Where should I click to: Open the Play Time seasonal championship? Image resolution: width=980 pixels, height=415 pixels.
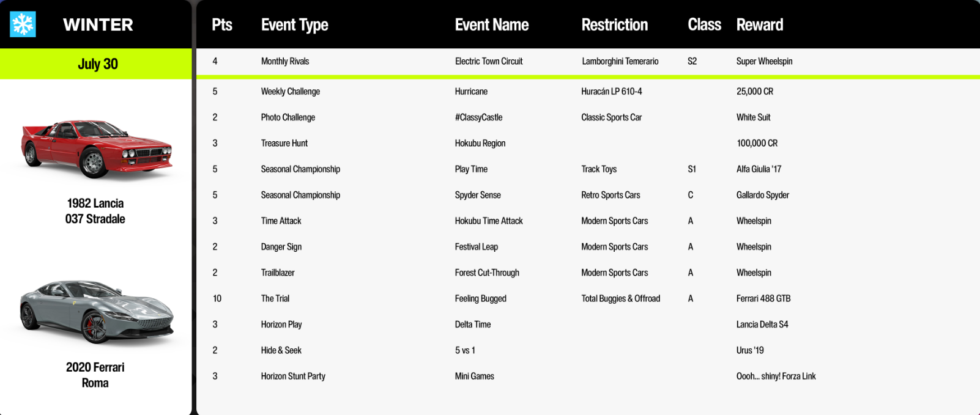point(588,169)
